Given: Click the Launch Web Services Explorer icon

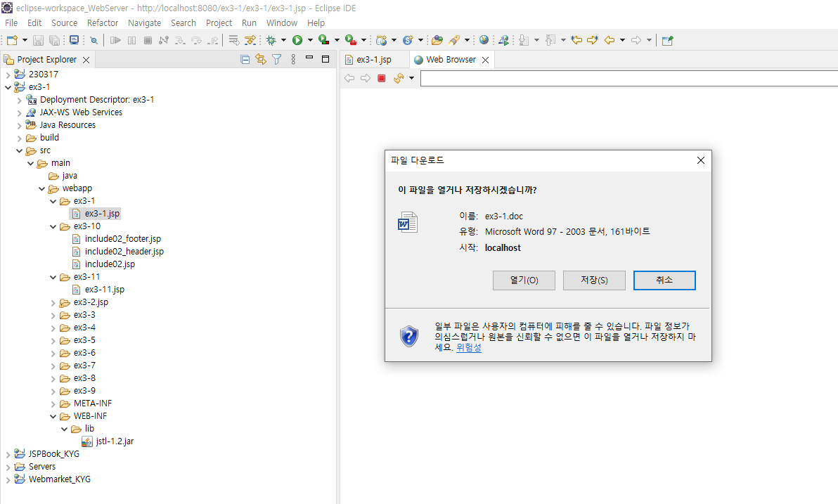Looking at the screenshot, I should click(503, 40).
